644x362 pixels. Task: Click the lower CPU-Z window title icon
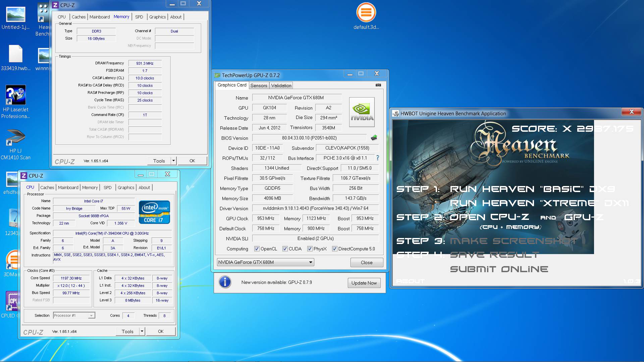[x=24, y=176]
